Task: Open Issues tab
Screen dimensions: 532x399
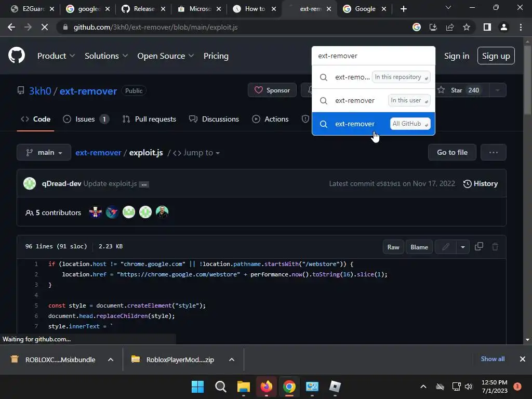Action: pyautogui.click(x=86, y=119)
